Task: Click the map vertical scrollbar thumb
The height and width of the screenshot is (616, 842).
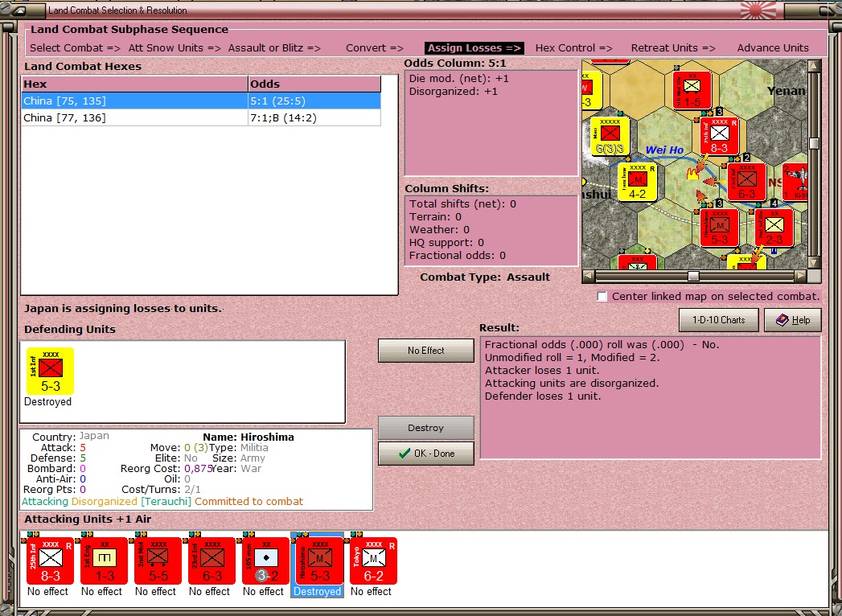Action: coord(814,143)
